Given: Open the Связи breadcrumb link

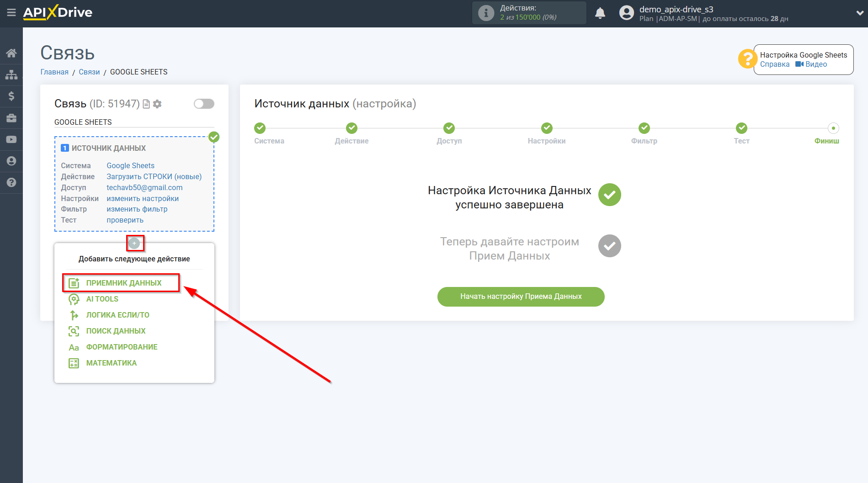Looking at the screenshot, I should (x=89, y=72).
